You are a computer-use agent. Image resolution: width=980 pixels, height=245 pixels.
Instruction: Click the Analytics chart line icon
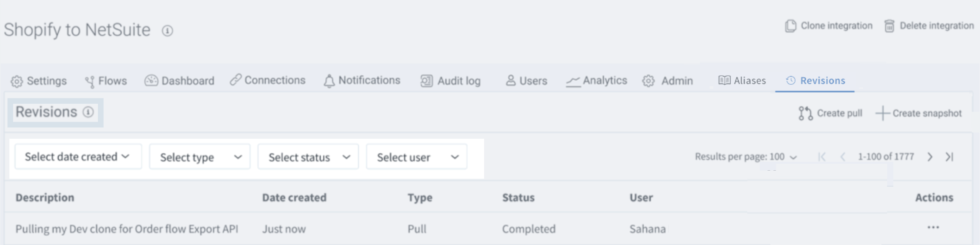pos(573,81)
